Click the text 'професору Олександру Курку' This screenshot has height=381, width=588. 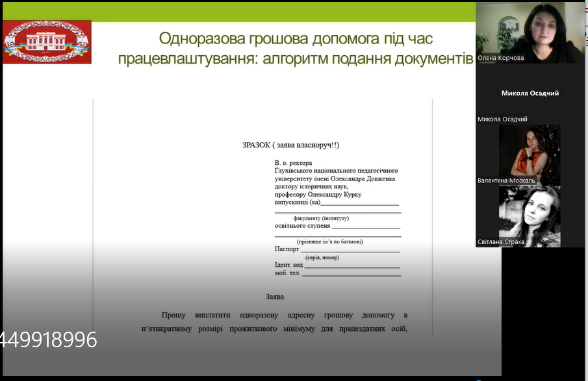[318, 195]
